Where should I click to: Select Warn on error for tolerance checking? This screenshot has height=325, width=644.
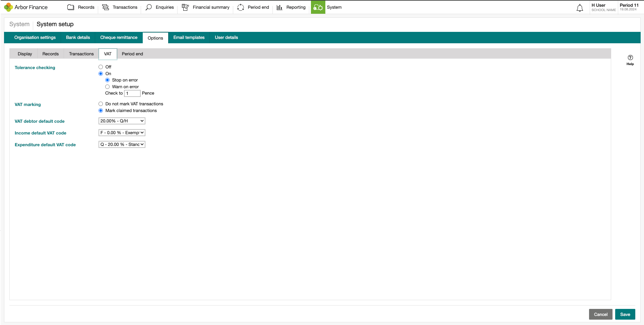pyautogui.click(x=108, y=87)
